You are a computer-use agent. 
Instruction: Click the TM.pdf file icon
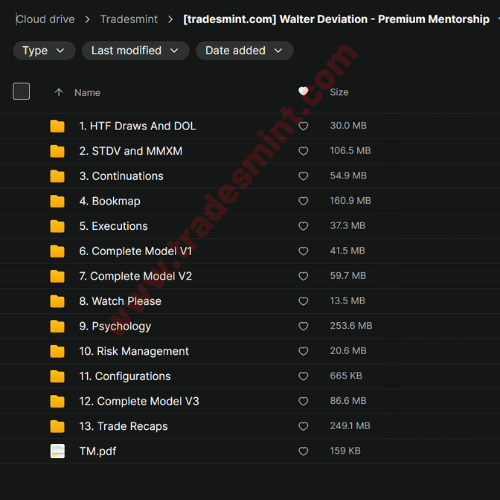coord(57,451)
